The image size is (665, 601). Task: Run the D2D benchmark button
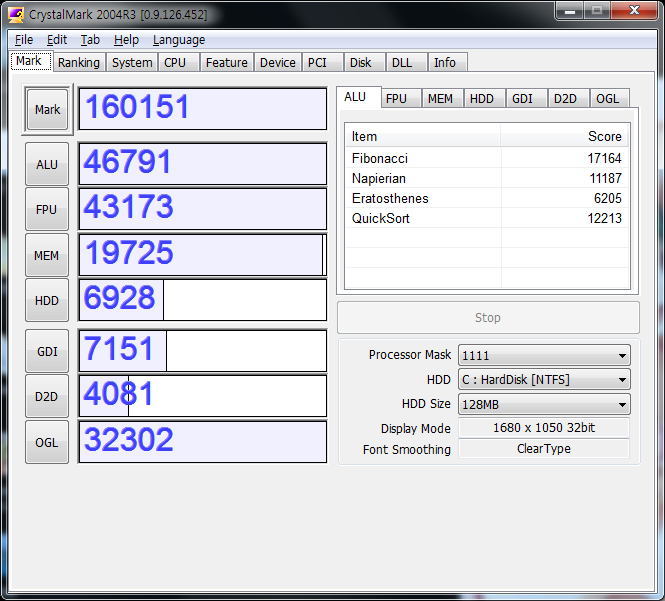coord(47,396)
